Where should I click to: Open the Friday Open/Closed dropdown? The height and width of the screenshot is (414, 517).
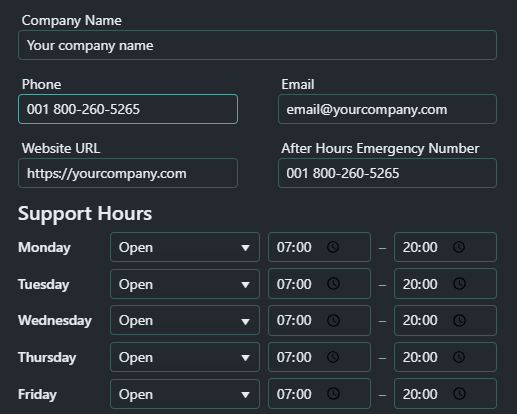coord(185,394)
